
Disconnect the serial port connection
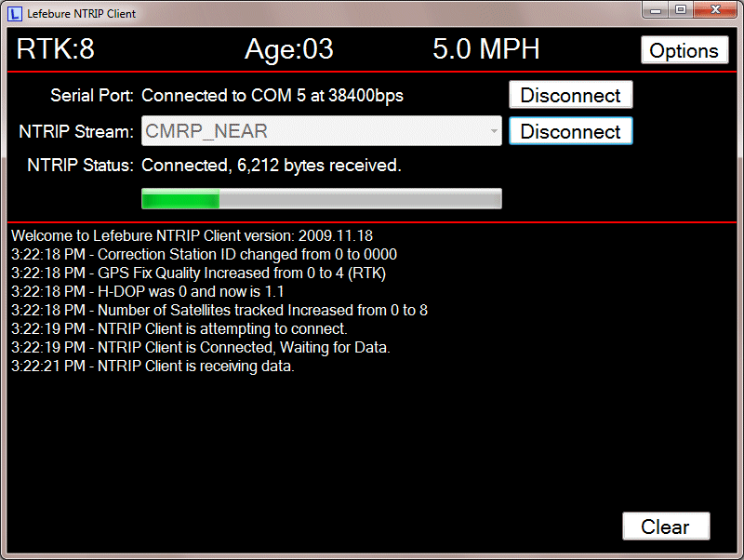pyautogui.click(x=570, y=95)
